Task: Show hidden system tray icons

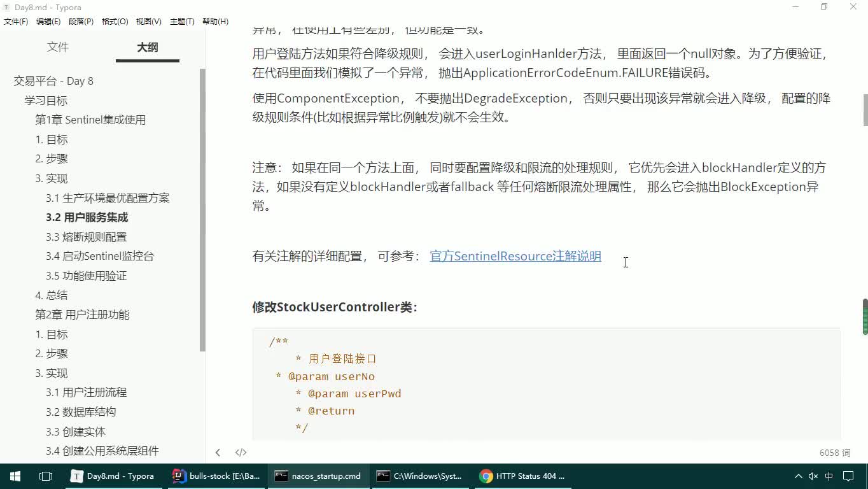Action: [x=798, y=476]
